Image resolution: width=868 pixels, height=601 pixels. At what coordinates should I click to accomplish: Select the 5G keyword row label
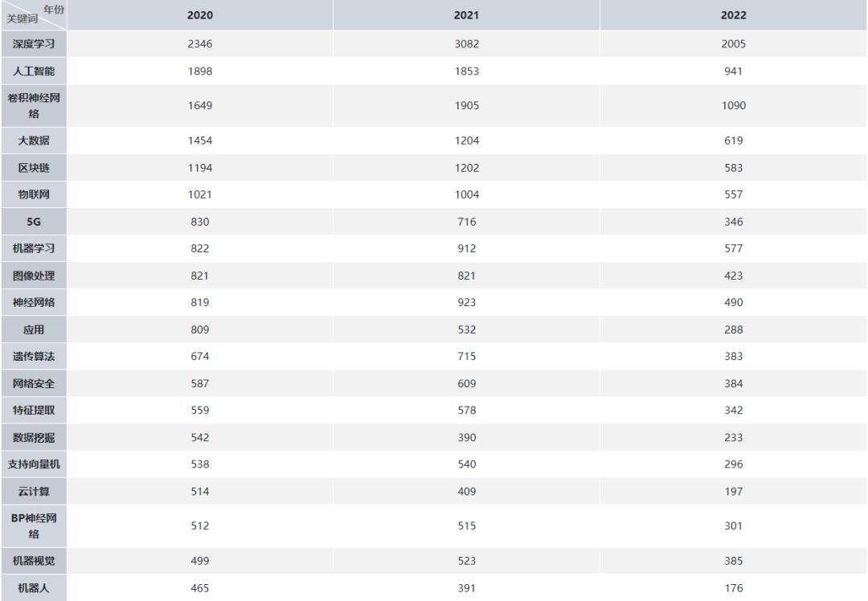click(34, 222)
